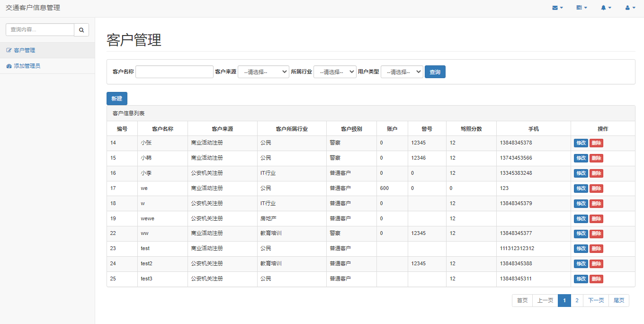This screenshot has height=324, width=644.
Task: Open the 用户类型 dropdown
Action: 402,72
